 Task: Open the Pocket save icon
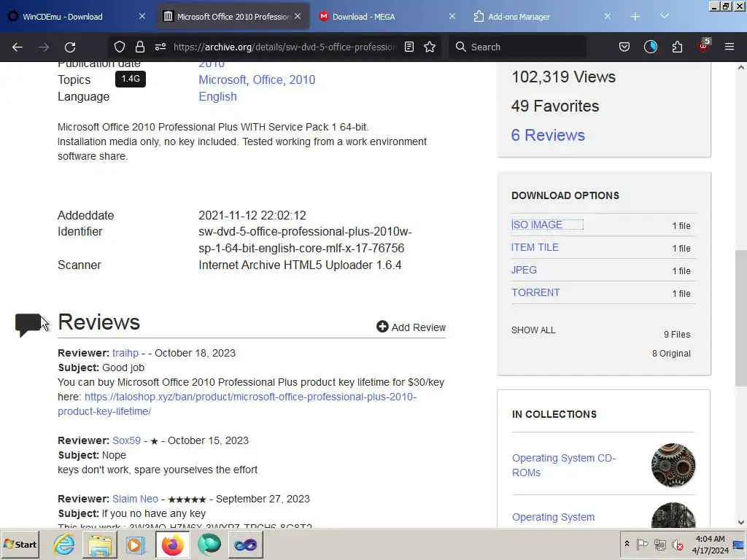pos(624,47)
